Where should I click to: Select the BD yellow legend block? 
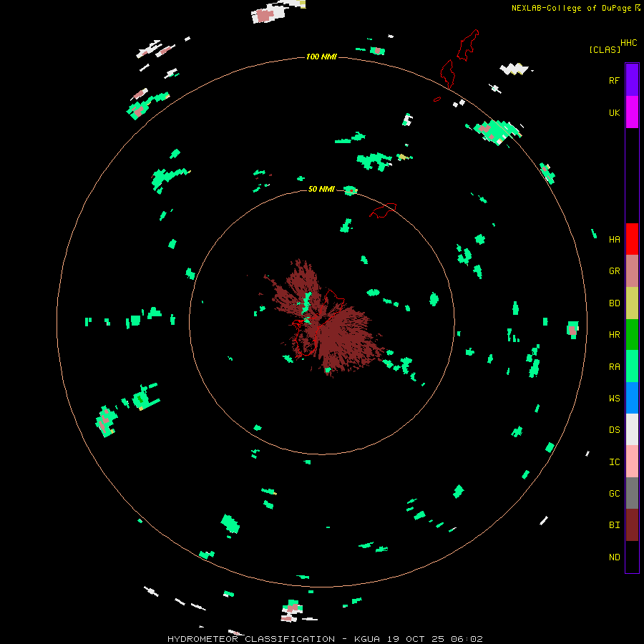tap(632, 303)
